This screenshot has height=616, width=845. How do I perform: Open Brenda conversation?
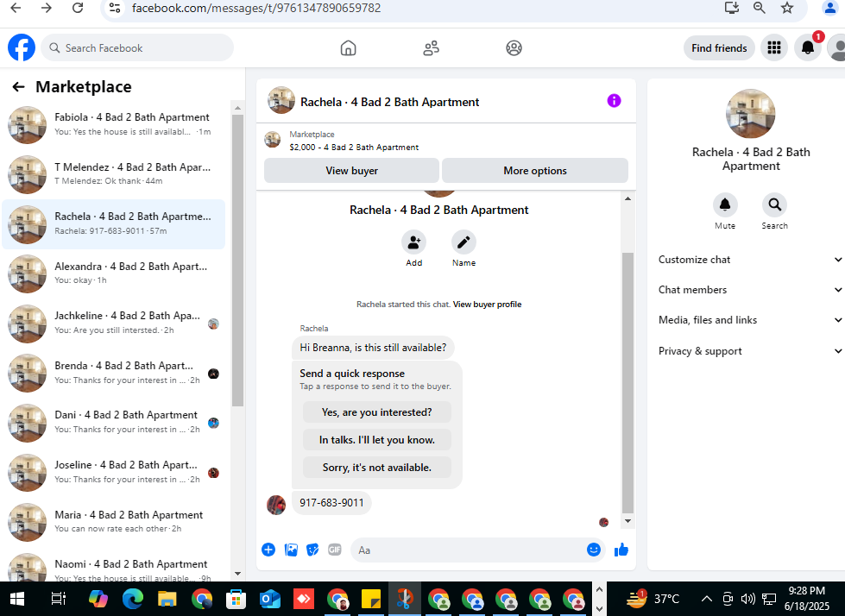pos(114,374)
